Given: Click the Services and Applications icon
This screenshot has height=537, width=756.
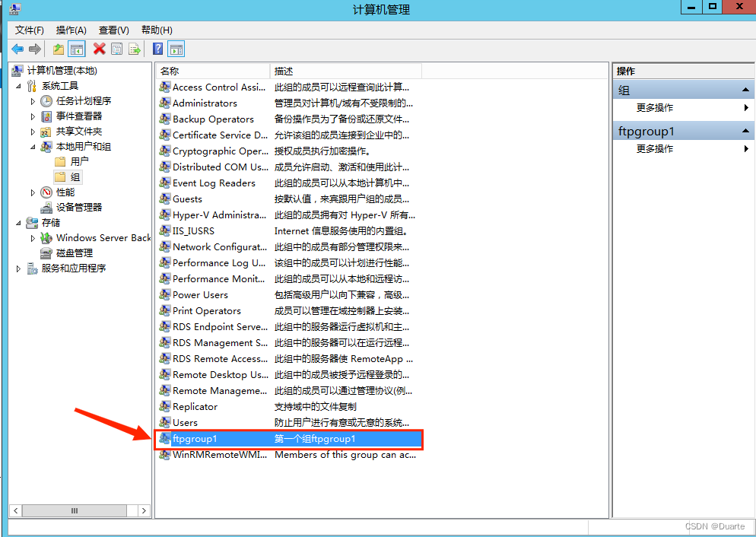Looking at the screenshot, I should pyautogui.click(x=32, y=268).
